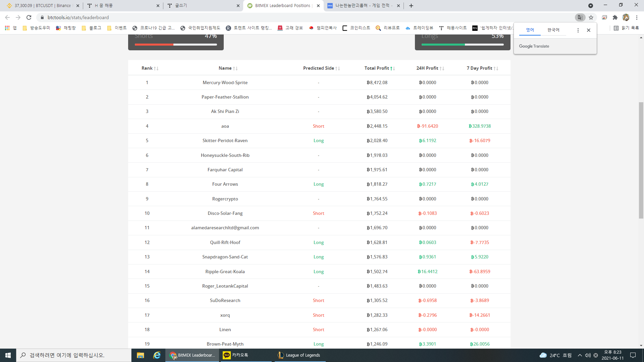Open the notification center icon
Screen dimensions: 644x362
pyautogui.click(x=633, y=355)
